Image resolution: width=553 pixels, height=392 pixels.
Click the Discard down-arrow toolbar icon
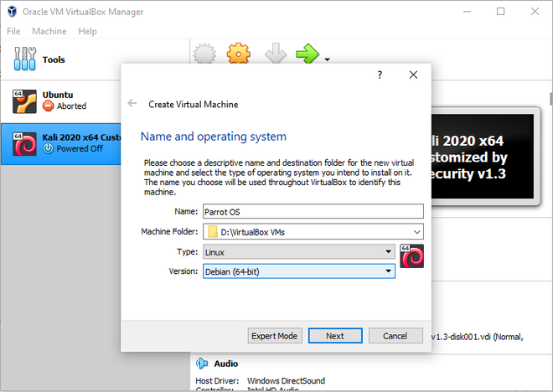point(276,54)
